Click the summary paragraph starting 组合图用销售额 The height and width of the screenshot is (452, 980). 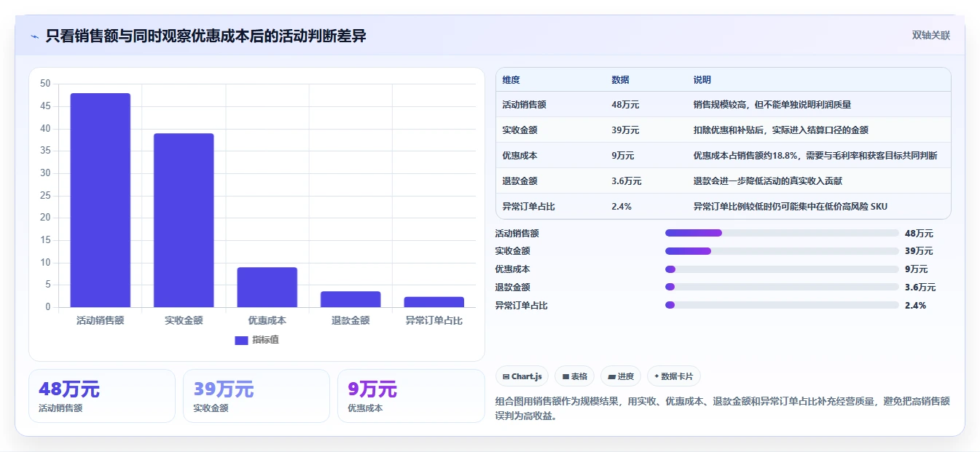(x=723, y=409)
